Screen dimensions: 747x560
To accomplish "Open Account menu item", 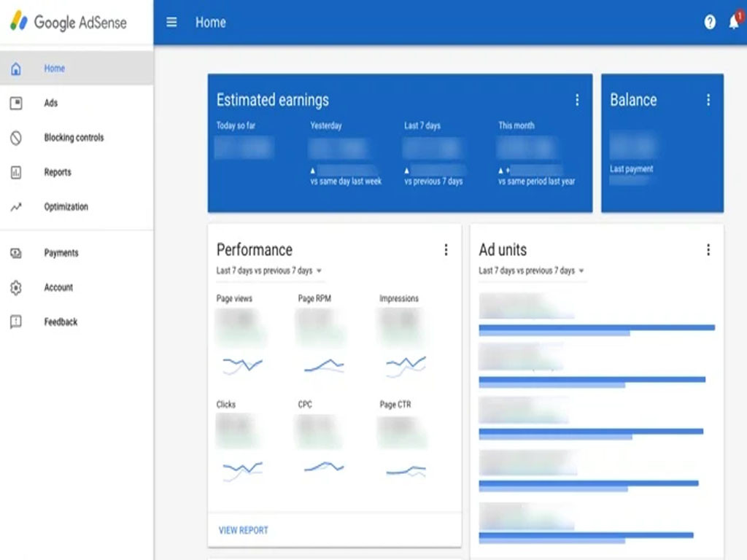I will click(x=77, y=287).
